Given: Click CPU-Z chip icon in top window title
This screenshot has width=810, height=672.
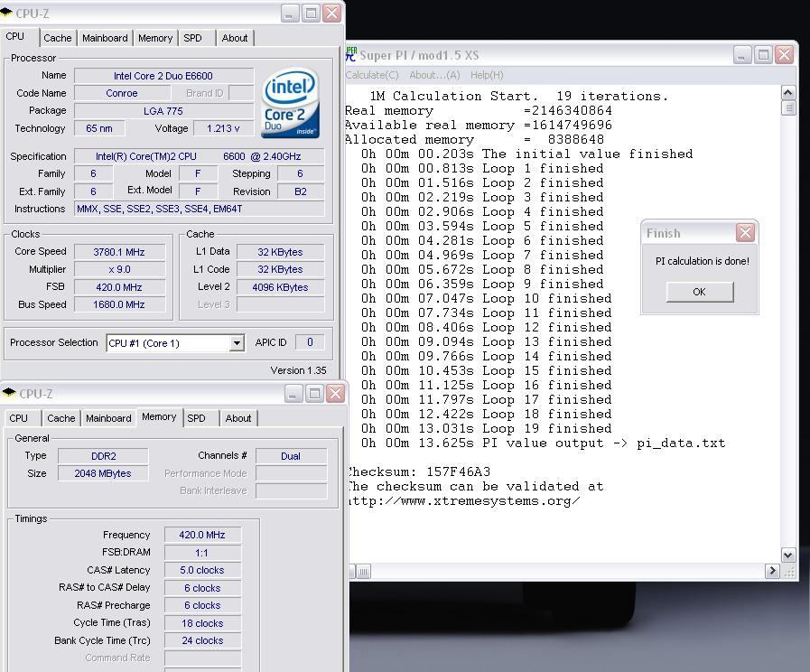Looking at the screenshot, I should tap(6, 13).
